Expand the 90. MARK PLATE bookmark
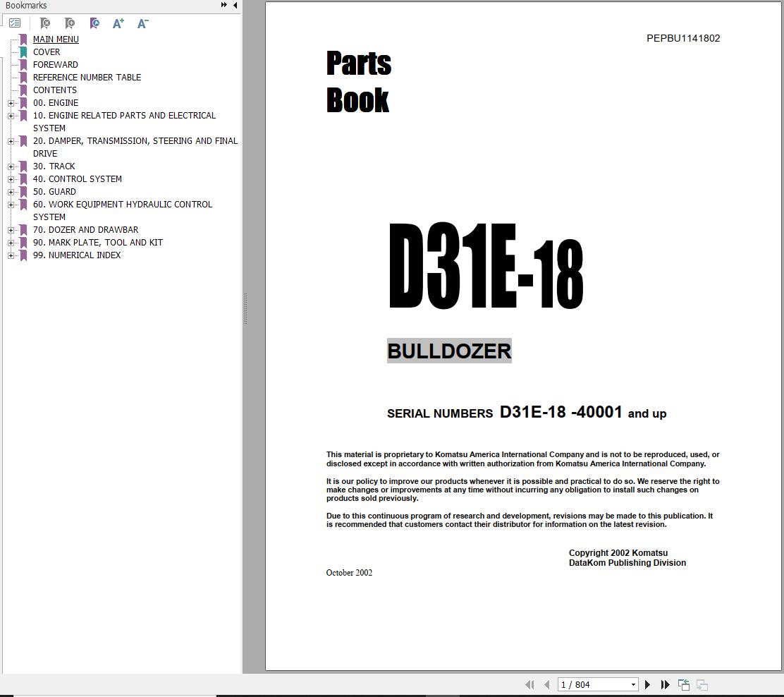Image resolution: width=784 pixels, height=697 pixels. pyautogui.click(x=11, y=243)
